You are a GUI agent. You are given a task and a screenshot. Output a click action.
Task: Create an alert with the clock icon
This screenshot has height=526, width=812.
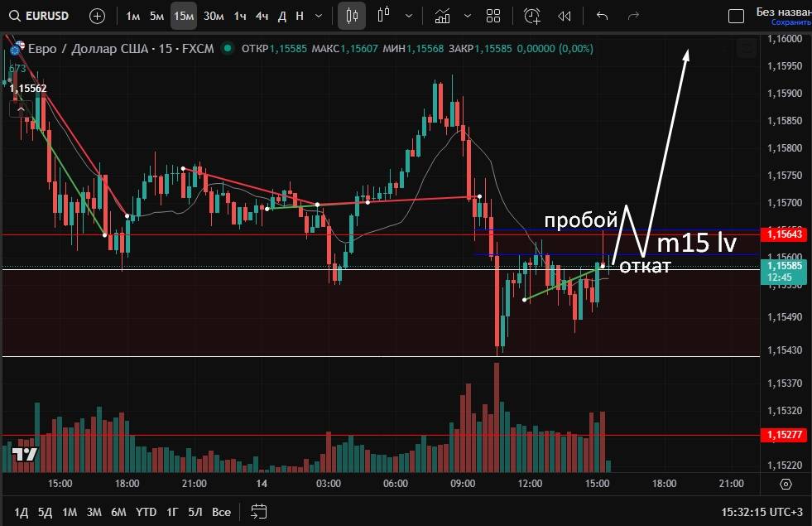531,16
